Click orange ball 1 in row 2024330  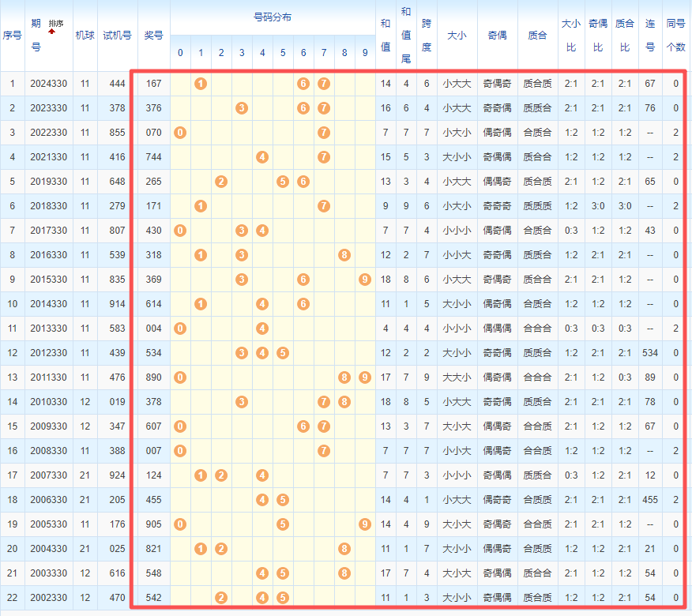[x=201, y=84]
